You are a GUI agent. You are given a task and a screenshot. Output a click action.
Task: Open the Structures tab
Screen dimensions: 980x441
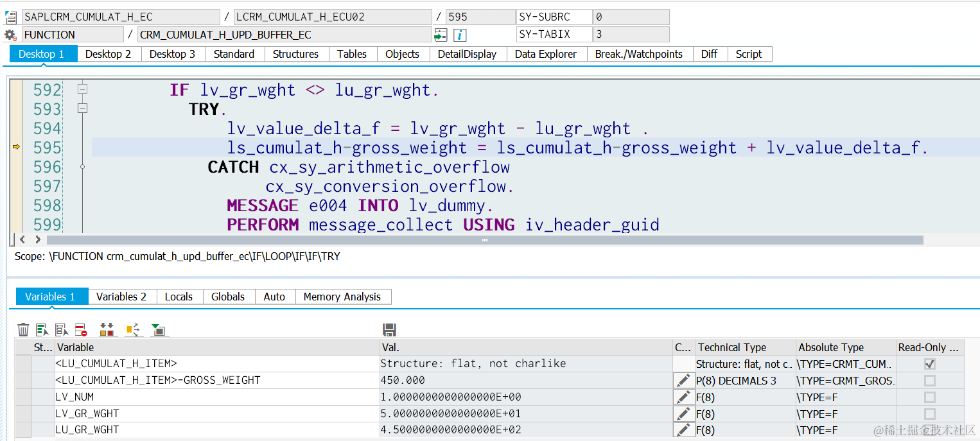tap(296, 54)
